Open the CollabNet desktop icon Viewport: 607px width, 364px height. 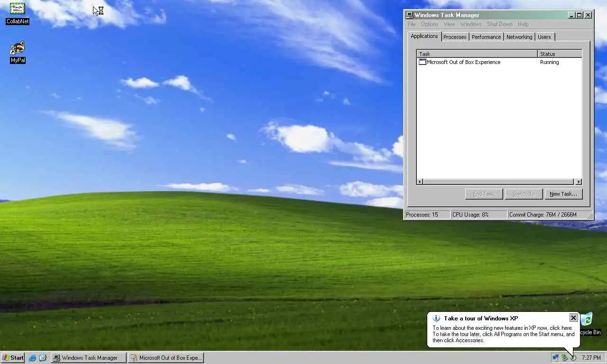(18, 13)
